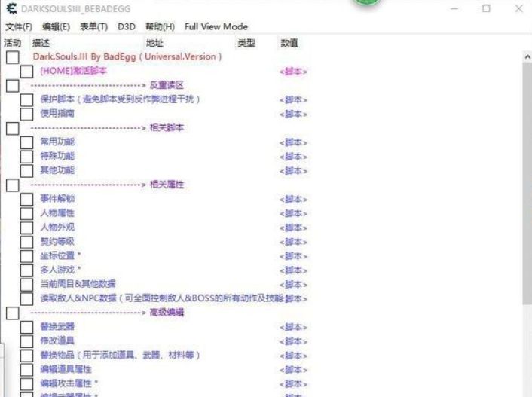
Task: Tick the Dark.Souls.III By BadEgg checkbox
Action: tap(13, 57)
